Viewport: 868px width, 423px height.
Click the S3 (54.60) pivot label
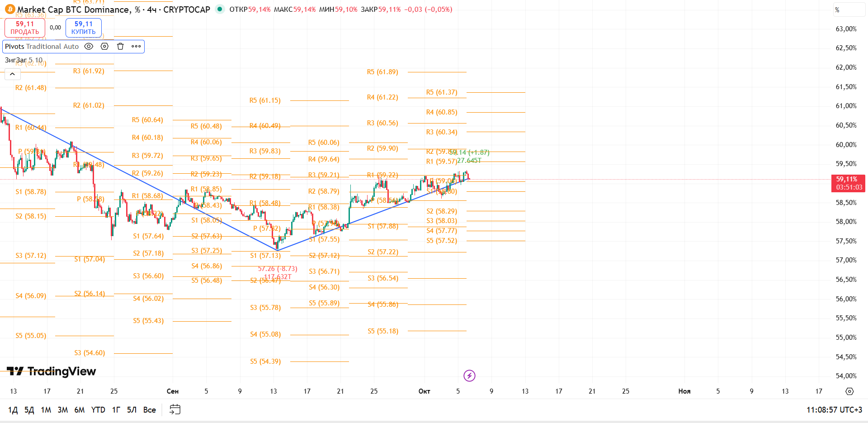pos(90,353)
